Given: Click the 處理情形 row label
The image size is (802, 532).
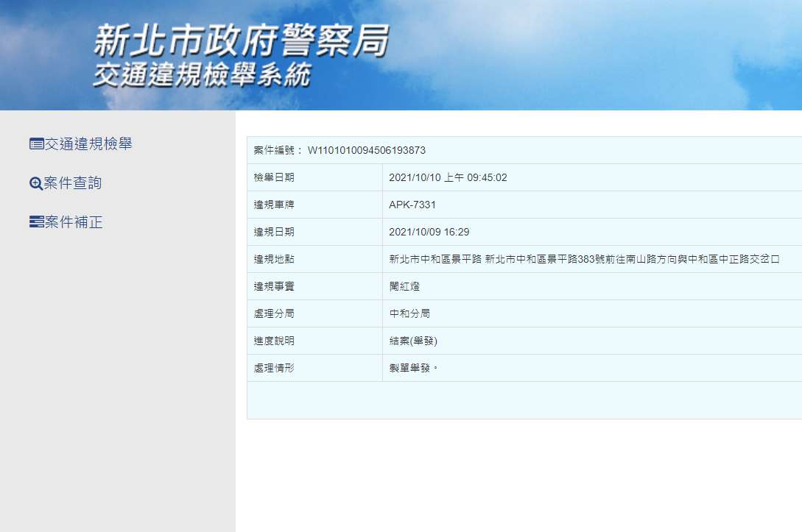Looking at the screenshot, I should 274,368.
